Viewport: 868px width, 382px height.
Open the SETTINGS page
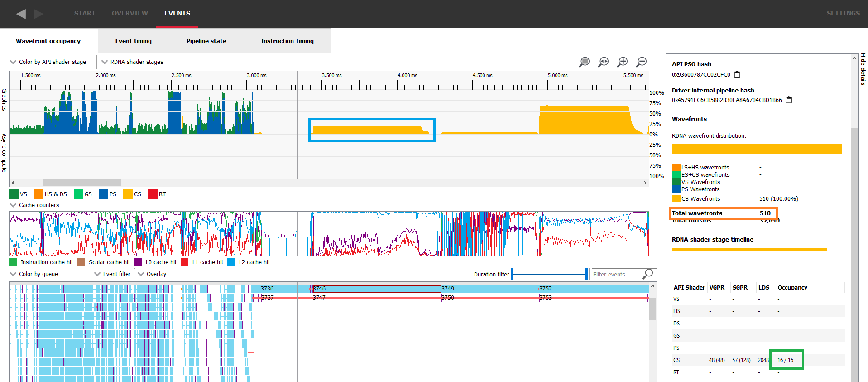pyautogui.click(x=843, y=13)
